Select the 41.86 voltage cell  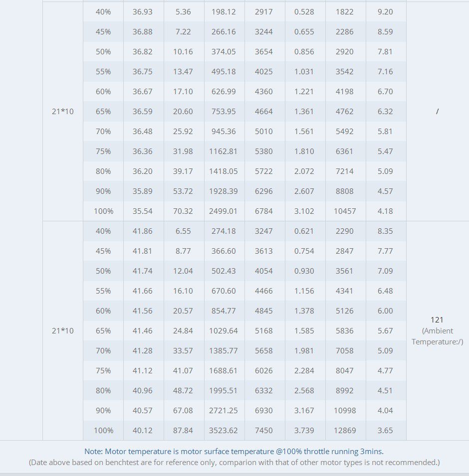[143, 231]
